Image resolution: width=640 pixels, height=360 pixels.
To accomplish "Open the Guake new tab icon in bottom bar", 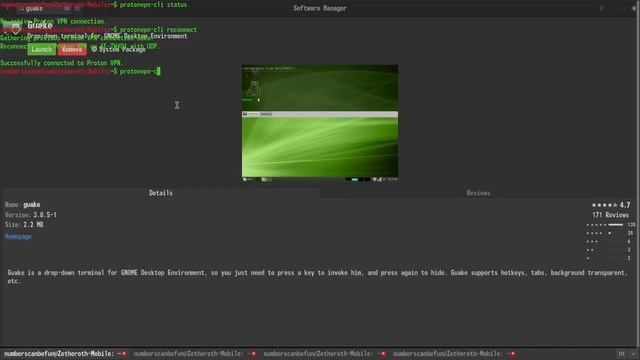I will pyautogui.click(x=621, y=354).
